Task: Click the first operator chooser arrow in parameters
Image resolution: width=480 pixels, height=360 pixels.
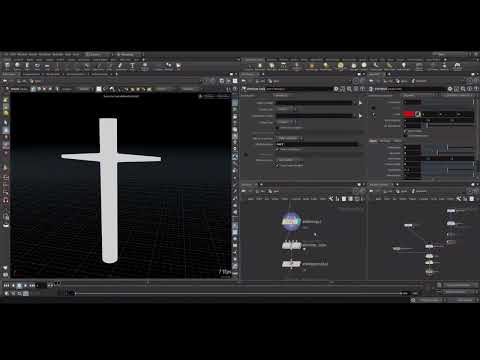Action: tap(360, 103)
